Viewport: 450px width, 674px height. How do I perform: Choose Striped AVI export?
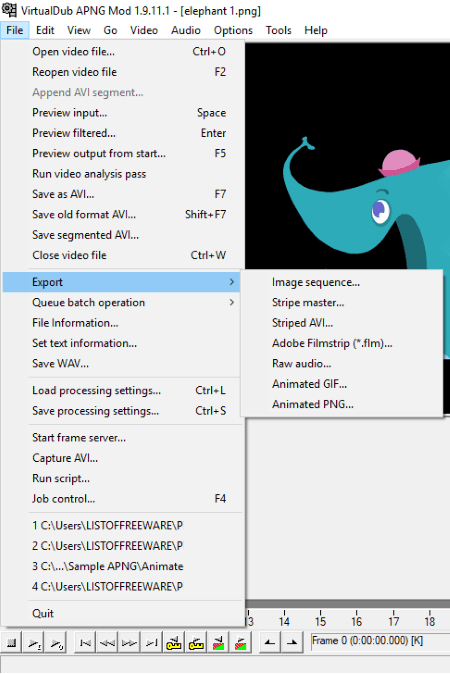pyautogui.click(x=342, y=323)
